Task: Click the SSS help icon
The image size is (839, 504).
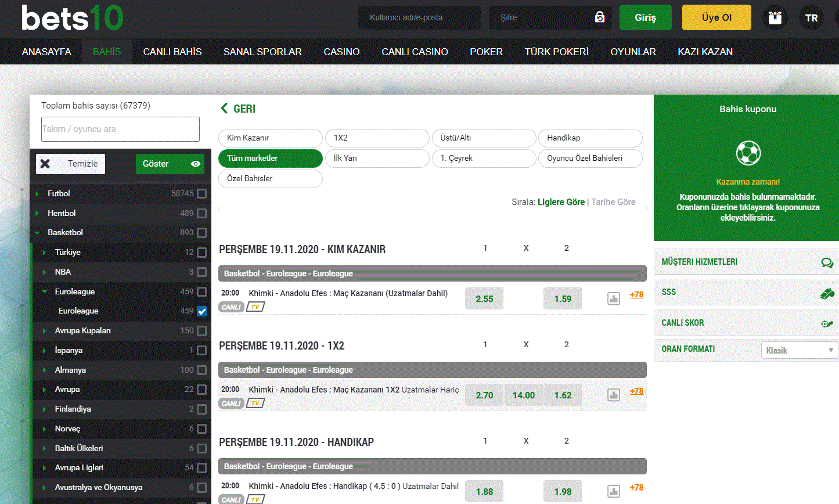Action: (x=827, y=293)
